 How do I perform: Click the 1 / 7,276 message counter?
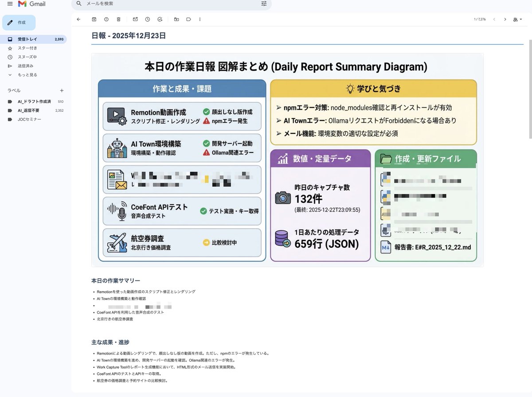tap(480, 19)
